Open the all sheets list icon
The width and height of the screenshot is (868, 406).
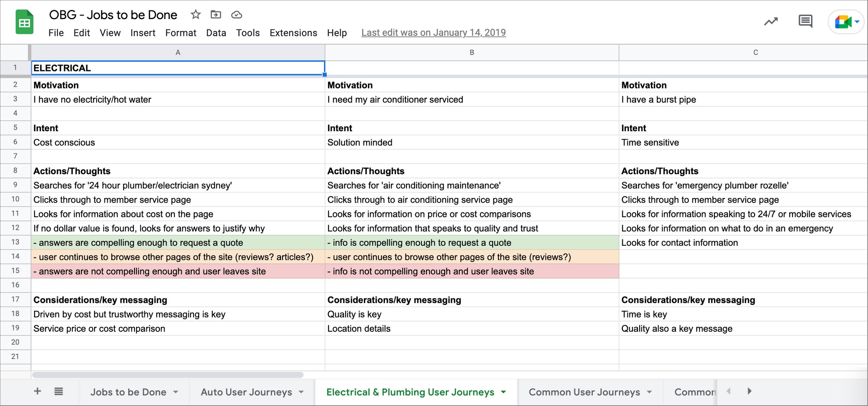(59, 391)
